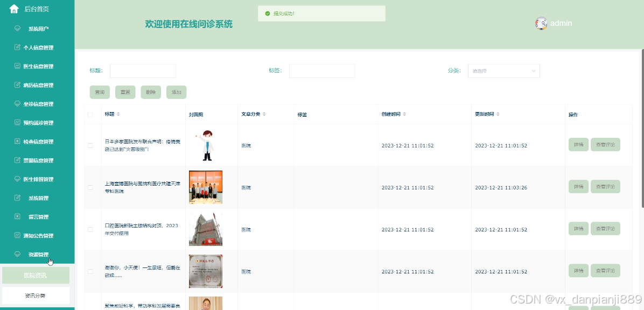Click 查看评论 for 日本多家医院 article
The height and width of the screenshot is (310, 644).
coord(605,145)
